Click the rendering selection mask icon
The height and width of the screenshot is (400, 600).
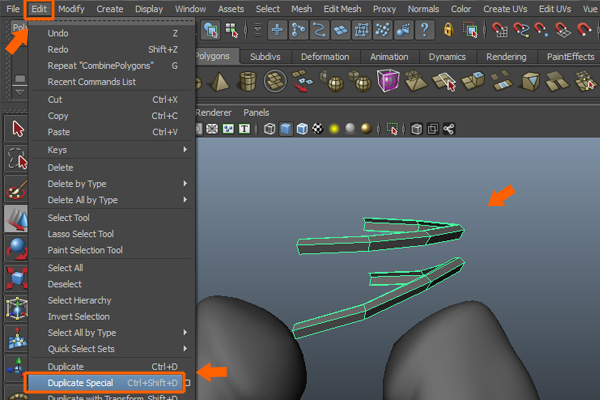[x=403, y=30]
